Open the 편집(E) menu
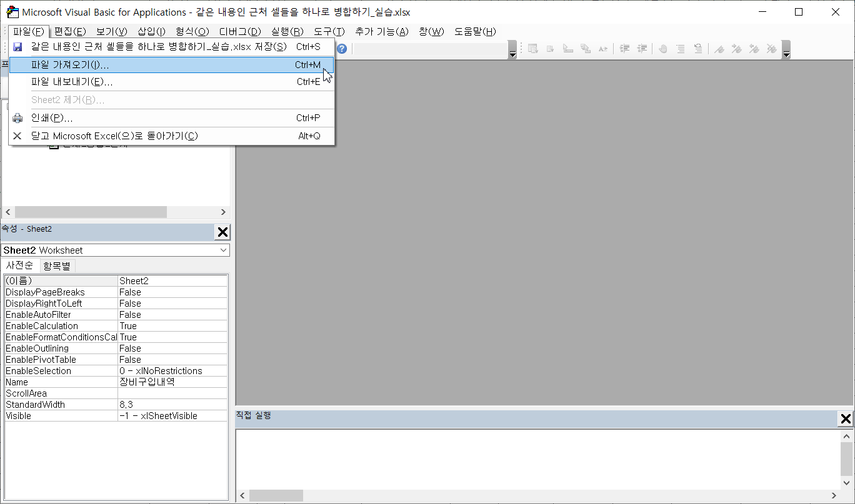 click(x=70, y=31)
